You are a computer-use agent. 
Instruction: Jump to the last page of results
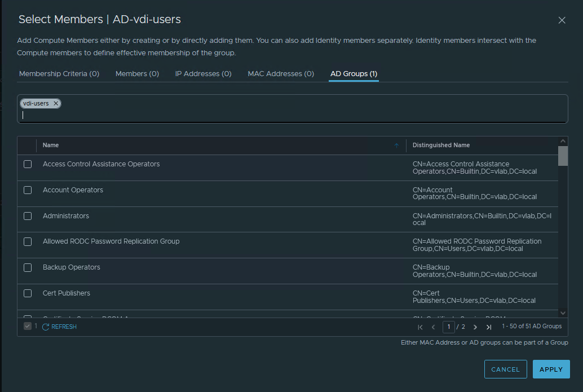pos(489,327)
